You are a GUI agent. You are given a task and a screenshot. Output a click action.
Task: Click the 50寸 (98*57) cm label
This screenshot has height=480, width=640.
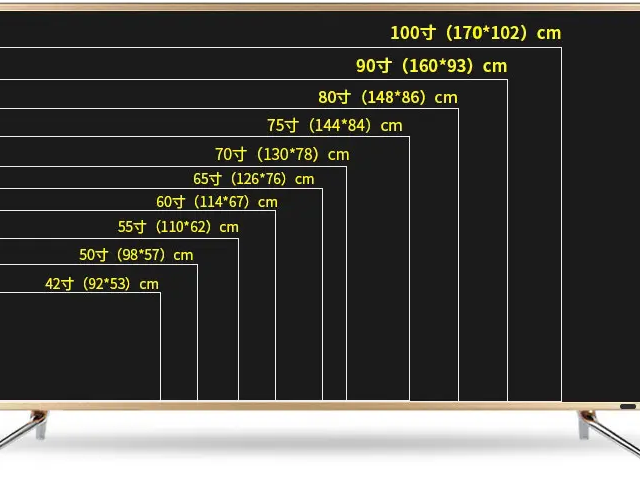pos(136,255)
